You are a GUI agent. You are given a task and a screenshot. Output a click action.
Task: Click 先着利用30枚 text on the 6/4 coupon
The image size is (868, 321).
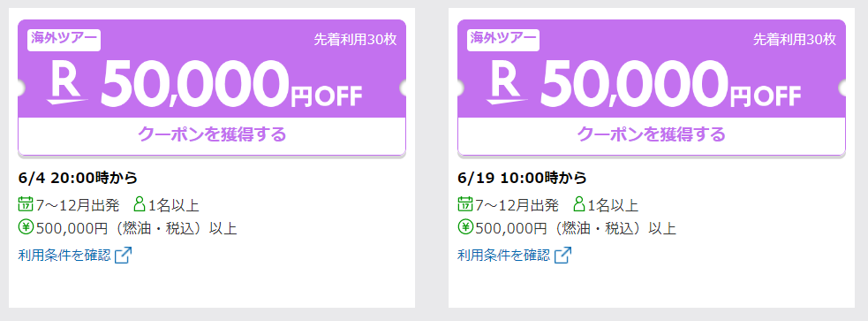(355, 40)
